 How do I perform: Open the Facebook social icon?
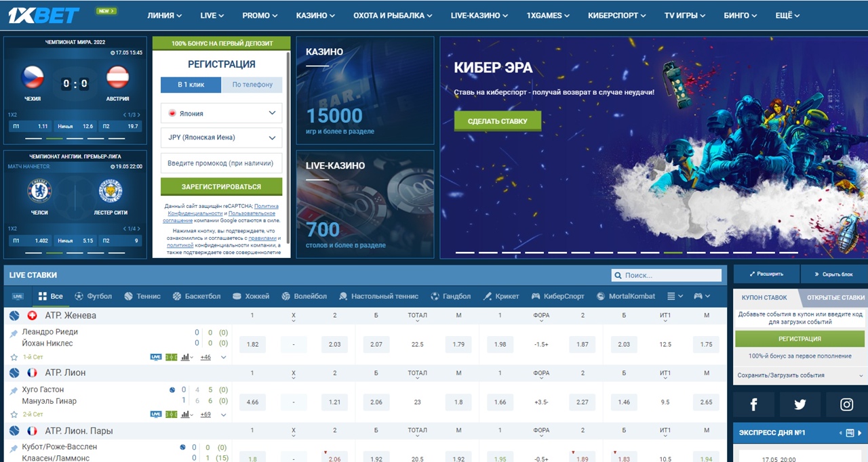click(x=753, y=404)
